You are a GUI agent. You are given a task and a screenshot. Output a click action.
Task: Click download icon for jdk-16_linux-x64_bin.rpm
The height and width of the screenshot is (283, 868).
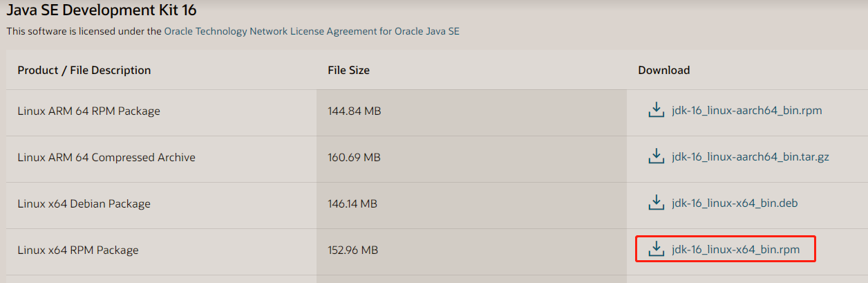pos(656,249)
